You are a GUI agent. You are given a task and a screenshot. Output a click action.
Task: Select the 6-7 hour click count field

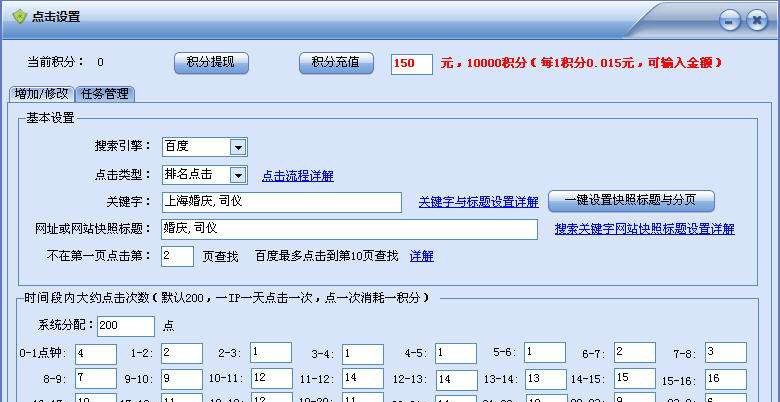pos(635,352)
